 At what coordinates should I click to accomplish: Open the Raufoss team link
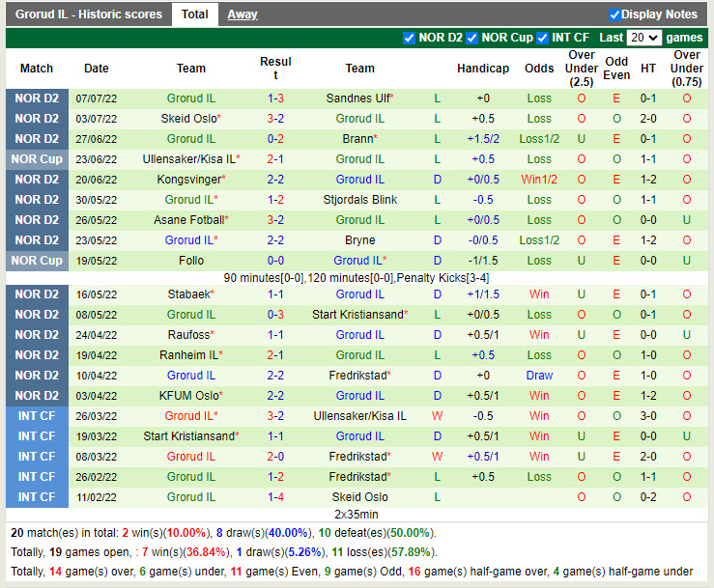coord(189,335)
